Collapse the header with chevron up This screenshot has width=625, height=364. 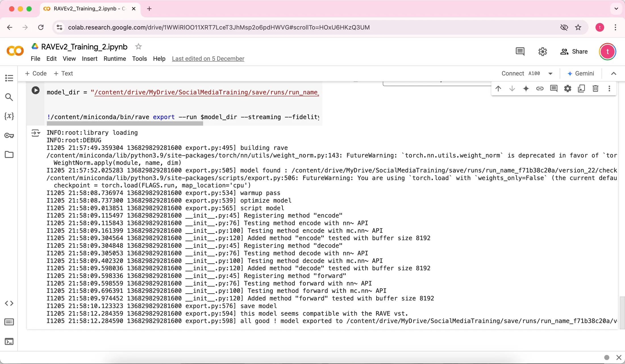coord(614,74)
